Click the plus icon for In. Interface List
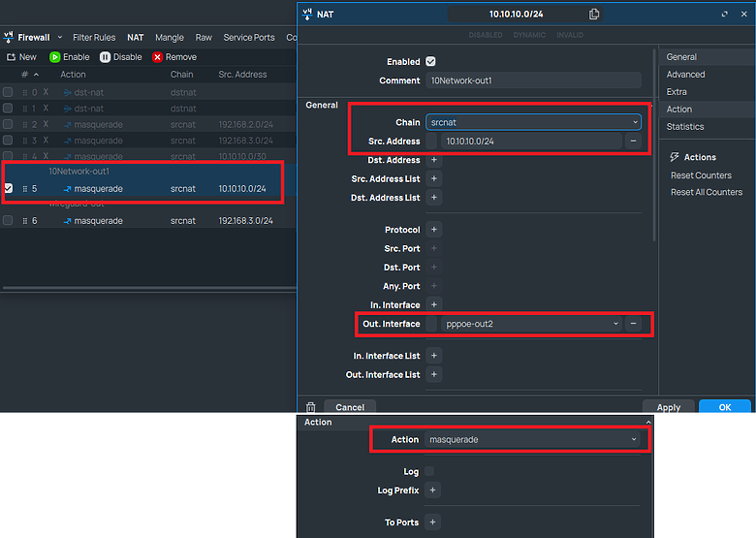This screenshot has width=756, height=538. tap(434, 356)
